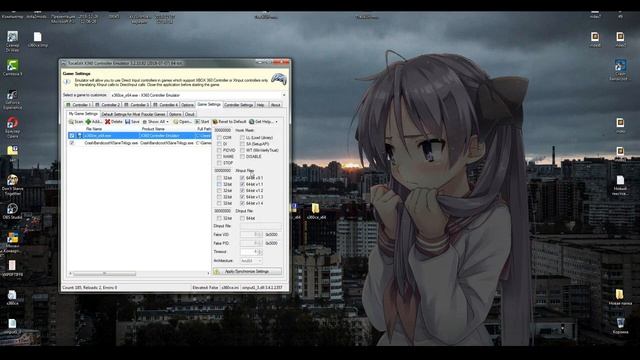
Task: Click the Product Name column header
Action: coord(153,129)
